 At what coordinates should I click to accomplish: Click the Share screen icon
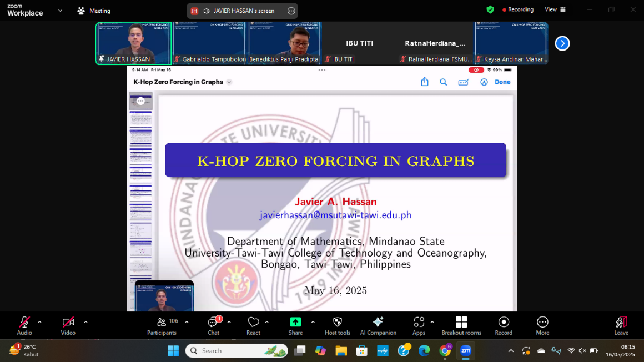point(295,323)
